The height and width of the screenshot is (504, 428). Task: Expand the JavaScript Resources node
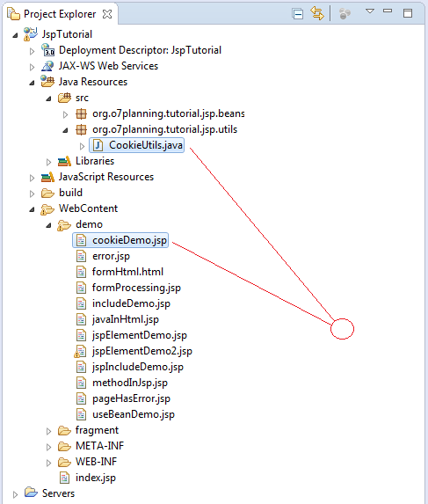pos(32,178)
